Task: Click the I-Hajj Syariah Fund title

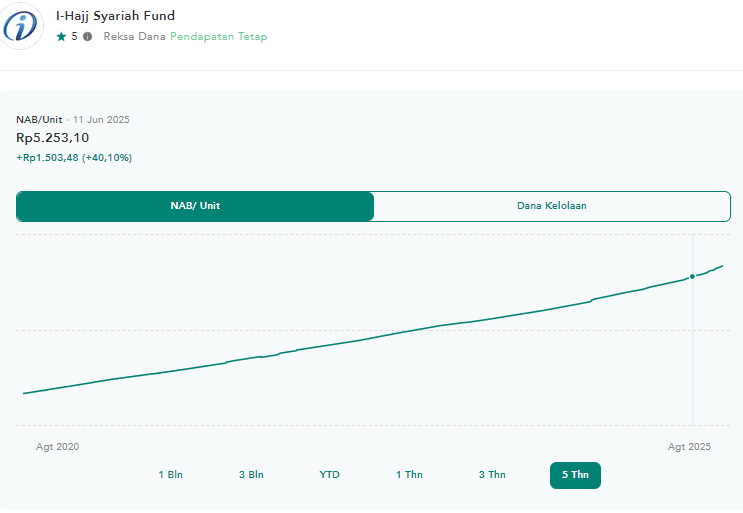Action: pyautogui.click(x=116, y=16)
